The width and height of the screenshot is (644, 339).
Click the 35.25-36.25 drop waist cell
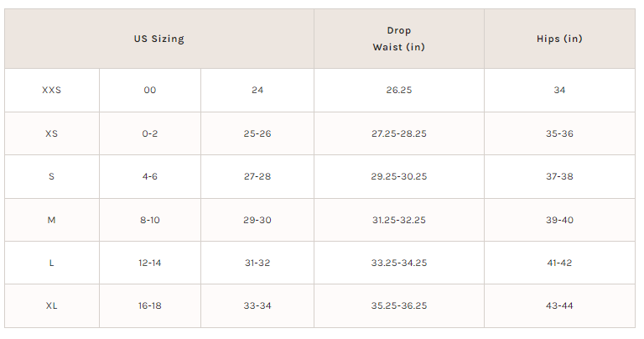click(x=399, y=305)
